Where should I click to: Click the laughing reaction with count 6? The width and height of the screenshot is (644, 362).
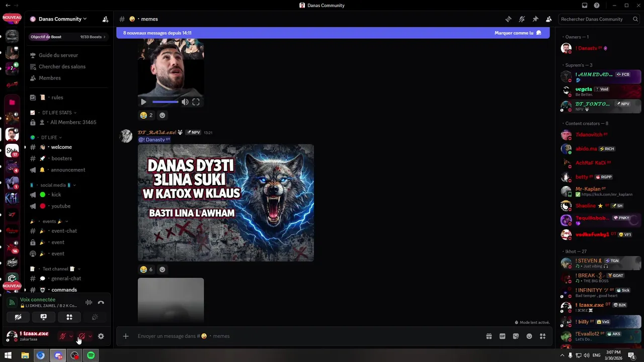click(146, 269)
